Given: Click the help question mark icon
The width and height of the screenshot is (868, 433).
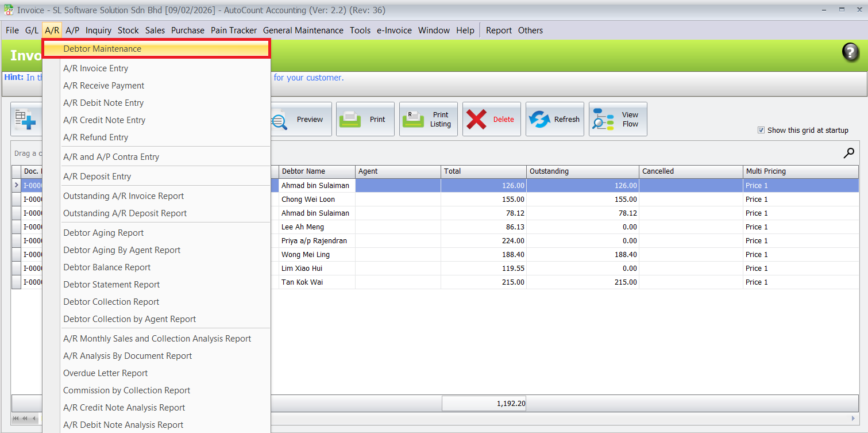Looking at the screenshot, I should click(850, 52).
